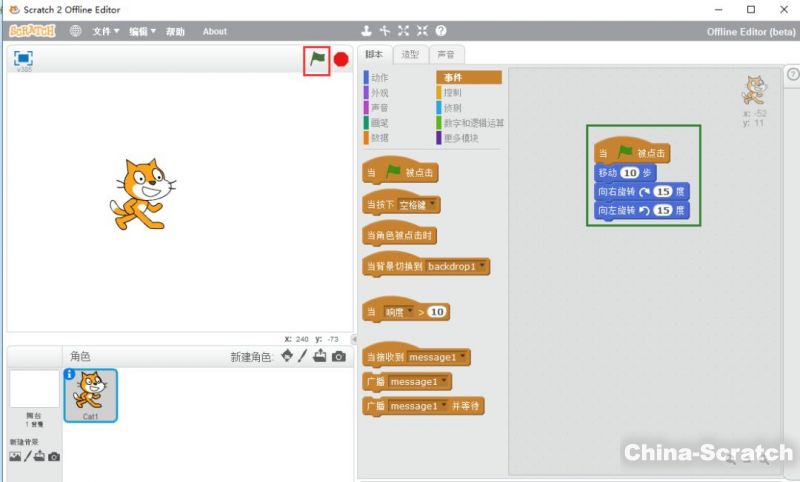Click the green flag to start the program
This screenshot has width=800, height=482.
coord(317,60)
